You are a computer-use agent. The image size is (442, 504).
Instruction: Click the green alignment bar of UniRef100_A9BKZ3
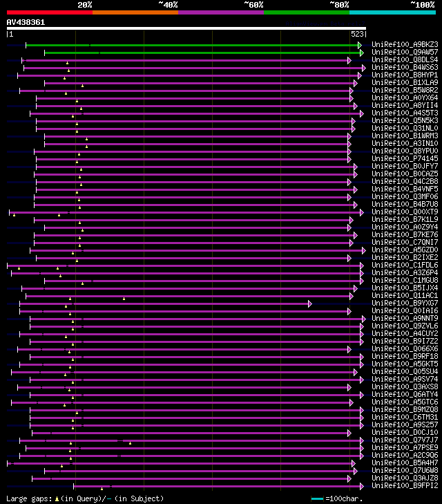pos(192,46)
